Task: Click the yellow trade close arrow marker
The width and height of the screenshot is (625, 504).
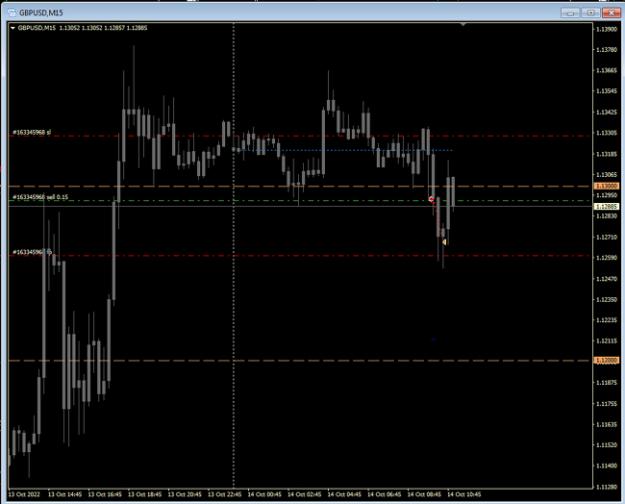Action: point(444,242)
